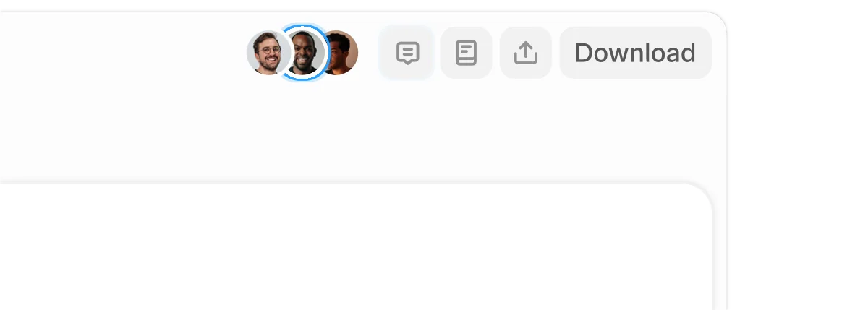Image resolution: width=868 pixels, height=310 pixels.
Task: Select the avatar of man with glasses
Action: [x=268, y=53]
